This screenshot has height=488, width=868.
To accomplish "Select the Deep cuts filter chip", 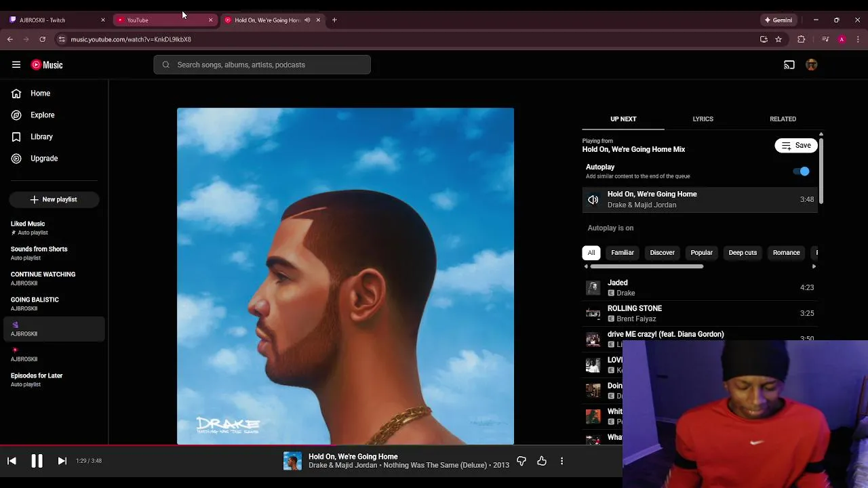I will tap(743, 253).
